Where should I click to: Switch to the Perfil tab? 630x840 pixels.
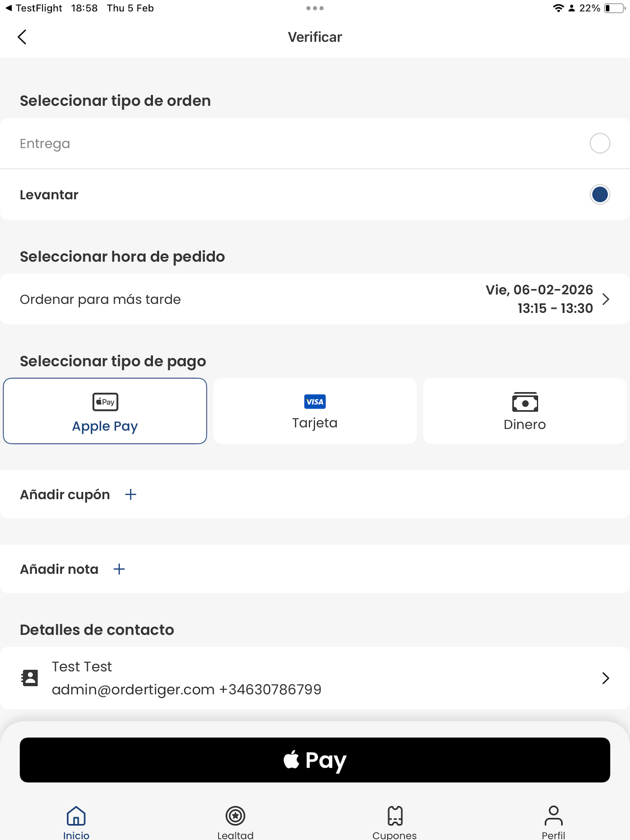[x=554, y=823]
